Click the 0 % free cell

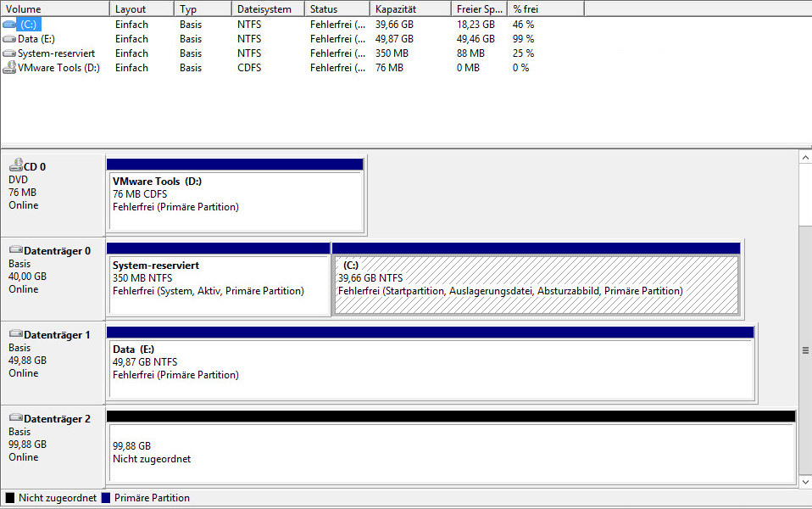[x=520, y=68]
